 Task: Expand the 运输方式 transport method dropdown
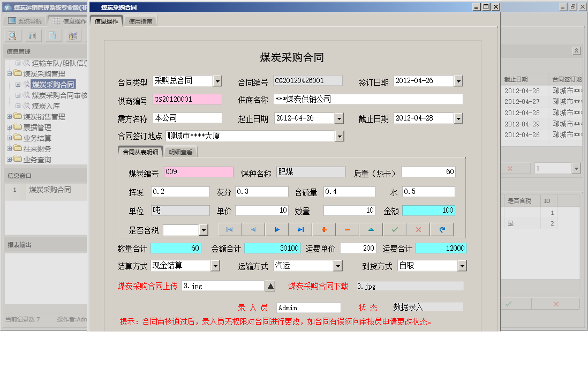[x=338, y=265]
